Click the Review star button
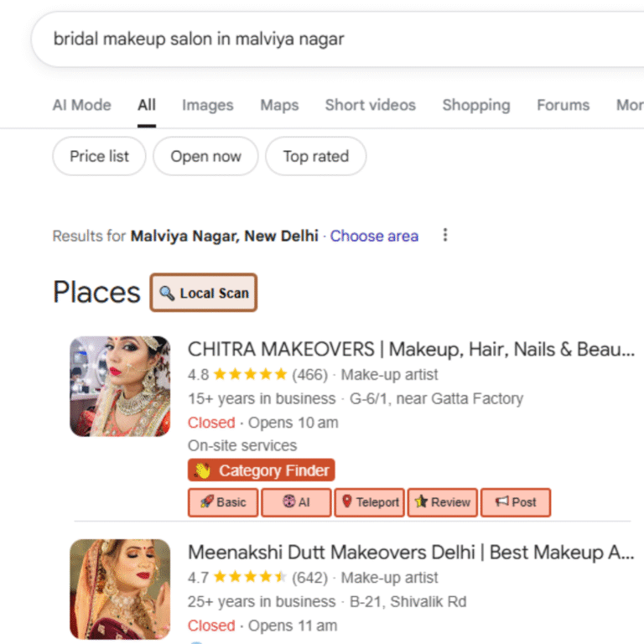 (442, 502)
